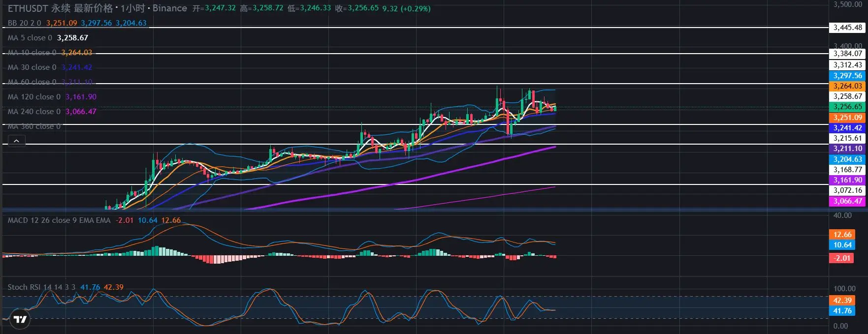Select the MA 60 close 0 indicator label
Viewport: 868px width, 334px height.
[x=32, y=82]
